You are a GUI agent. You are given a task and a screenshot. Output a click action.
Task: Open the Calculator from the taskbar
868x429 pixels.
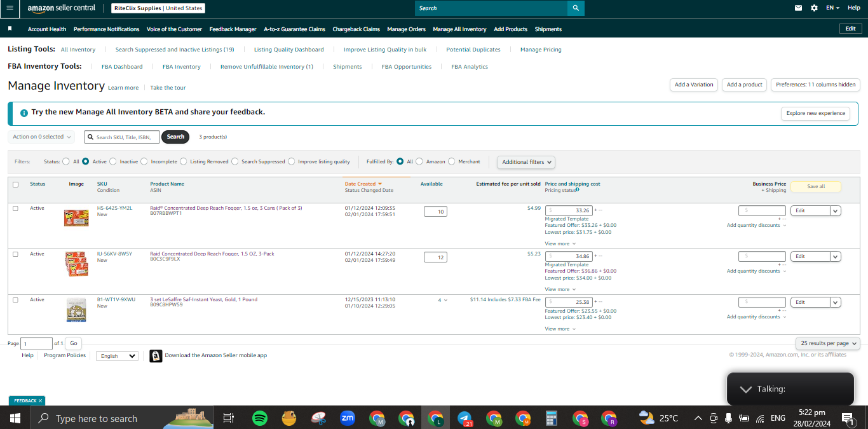point(552,418)
